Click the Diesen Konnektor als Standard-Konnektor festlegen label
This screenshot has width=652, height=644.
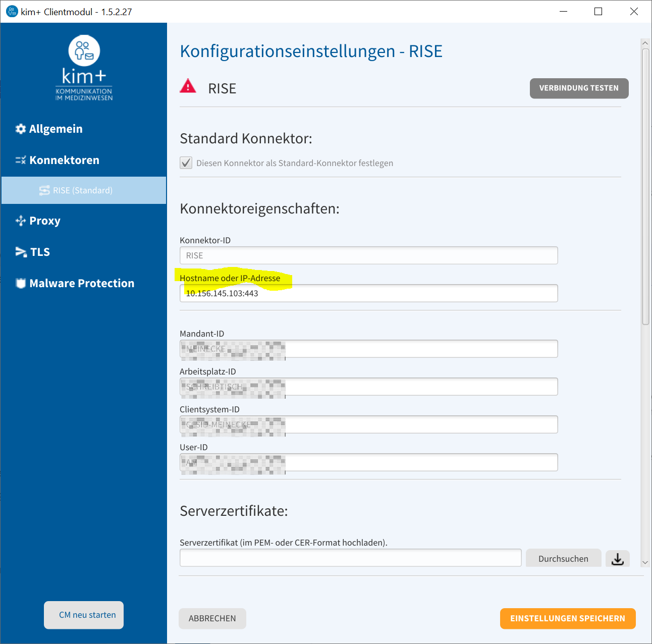point(295,163)
